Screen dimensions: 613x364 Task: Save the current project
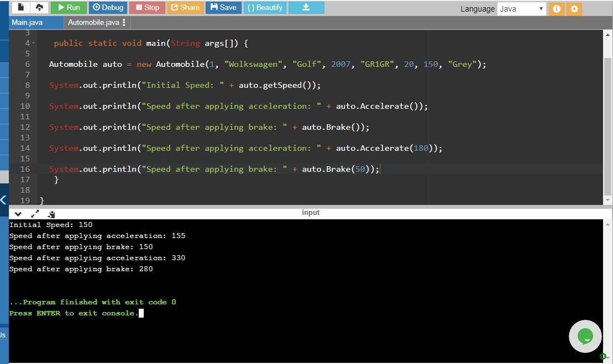[x=223, y=8]
